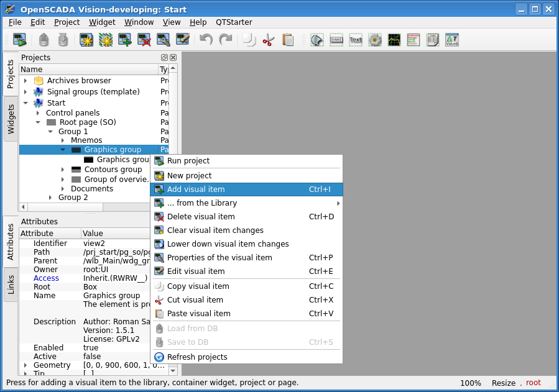Click the Add visual item toolbar icon

click(125, 40)
